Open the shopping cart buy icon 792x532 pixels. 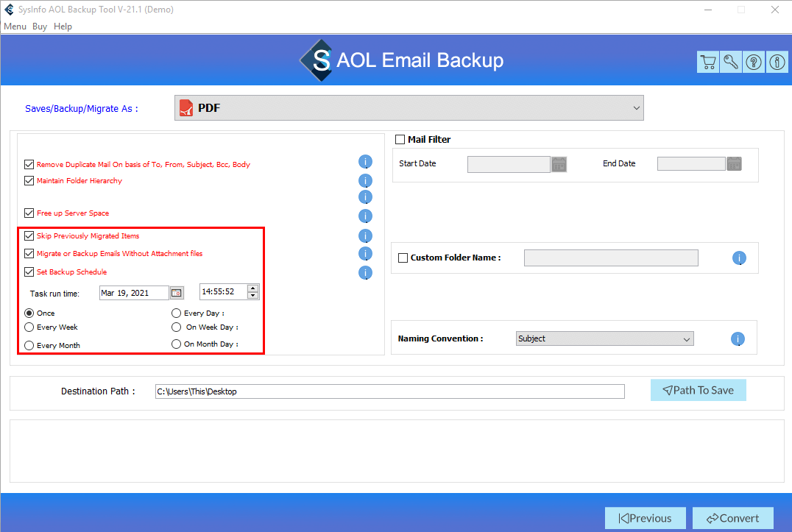tap(708, 62)
